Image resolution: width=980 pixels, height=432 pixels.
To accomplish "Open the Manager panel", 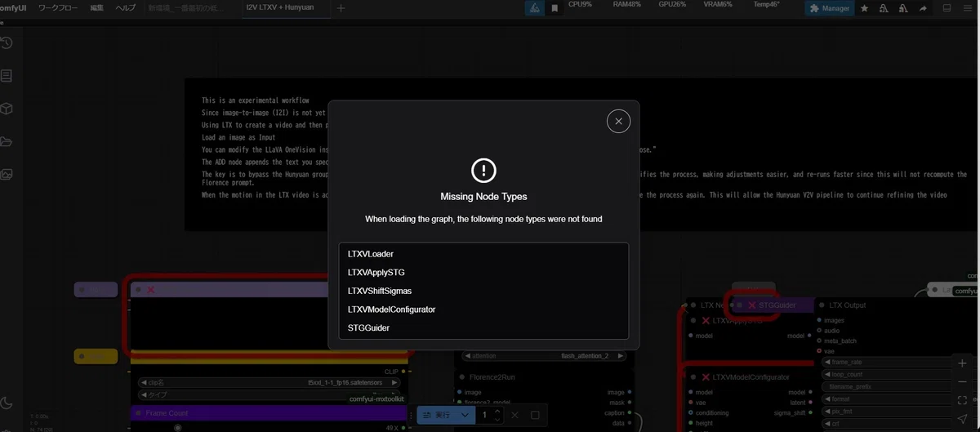I will (x=829, y=8).
